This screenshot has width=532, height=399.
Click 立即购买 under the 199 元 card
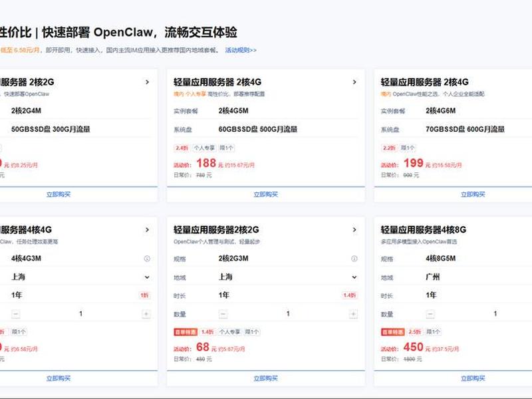click(x=473, y=194)
